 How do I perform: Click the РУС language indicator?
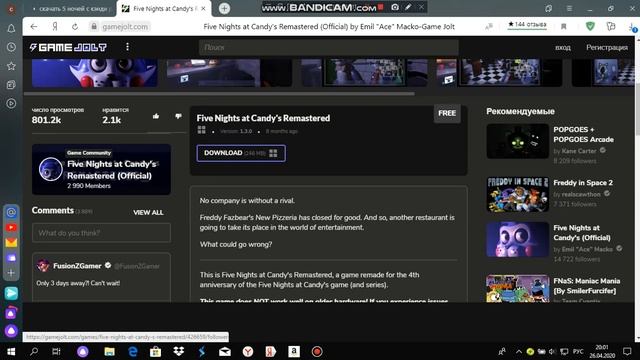pyautogui.click(x=578, y=351)
